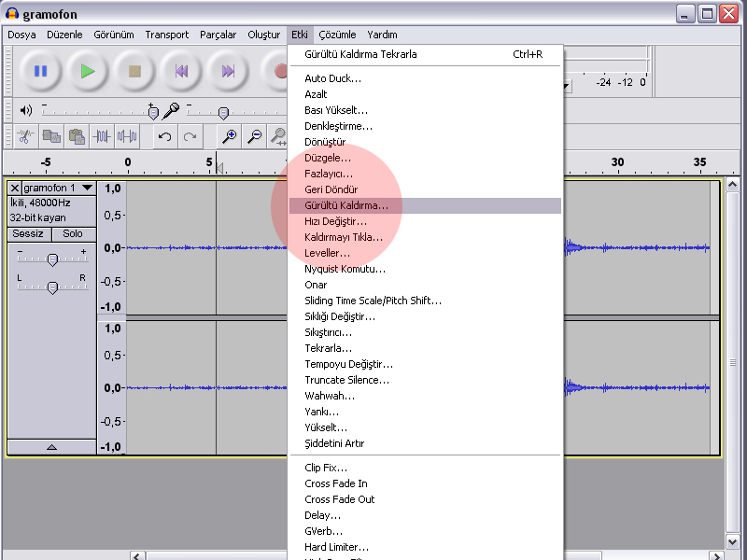Click the track gain slider knob

[x=53, y=259]
